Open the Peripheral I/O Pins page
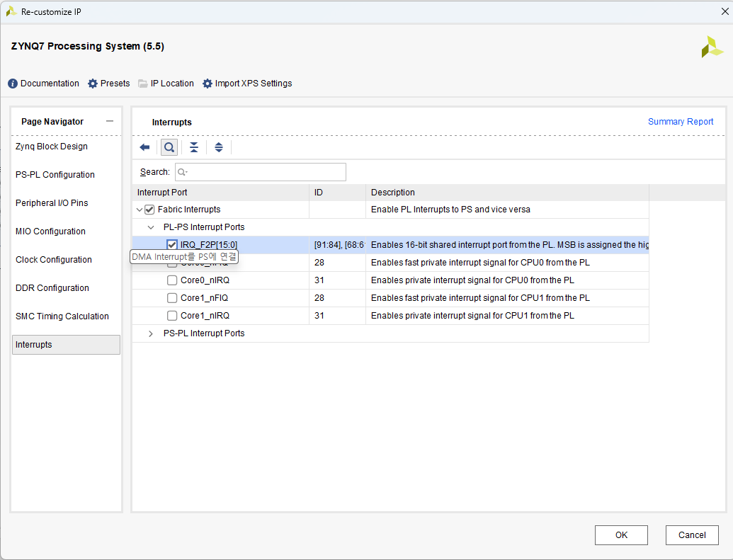This screenshot has height=560, width=733. pos(52,203)
